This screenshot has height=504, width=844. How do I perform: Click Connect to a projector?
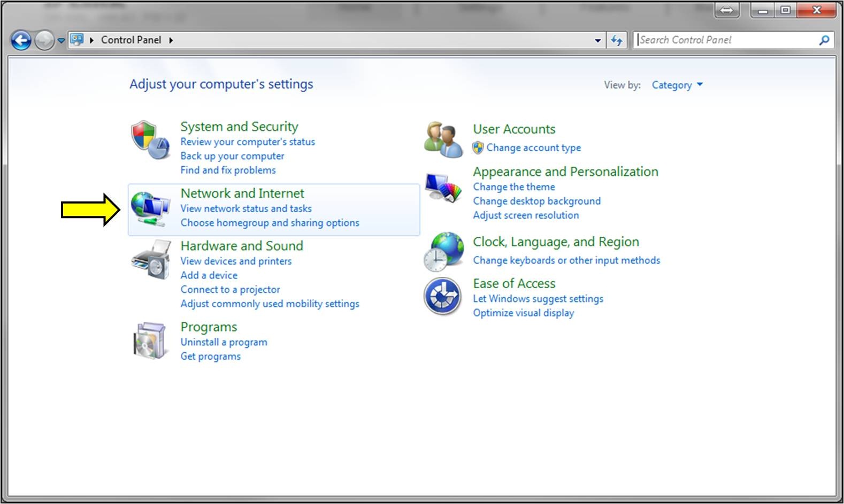click(230, 290)
